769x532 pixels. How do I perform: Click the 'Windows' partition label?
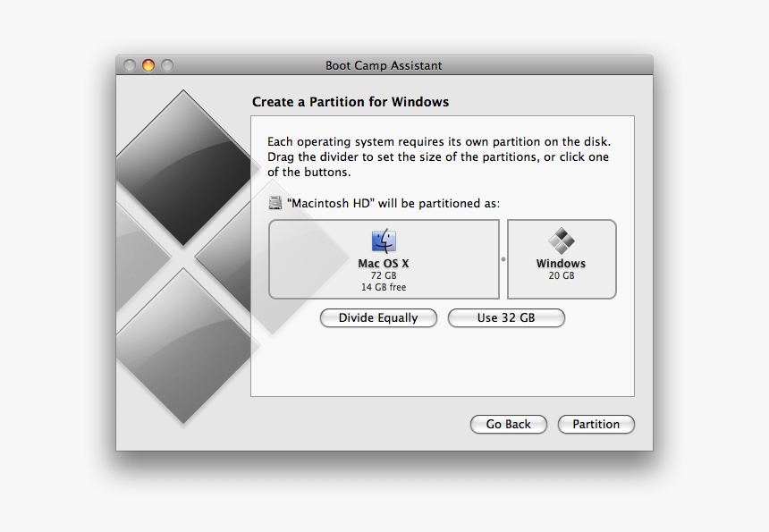561,264
